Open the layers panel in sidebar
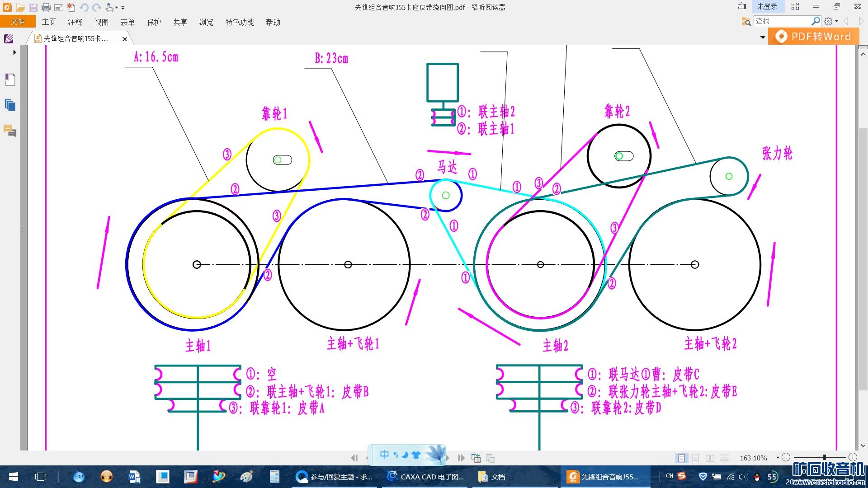Image resolution: width=868 pixels, height=488 pixels. click(x=10, y=105)
